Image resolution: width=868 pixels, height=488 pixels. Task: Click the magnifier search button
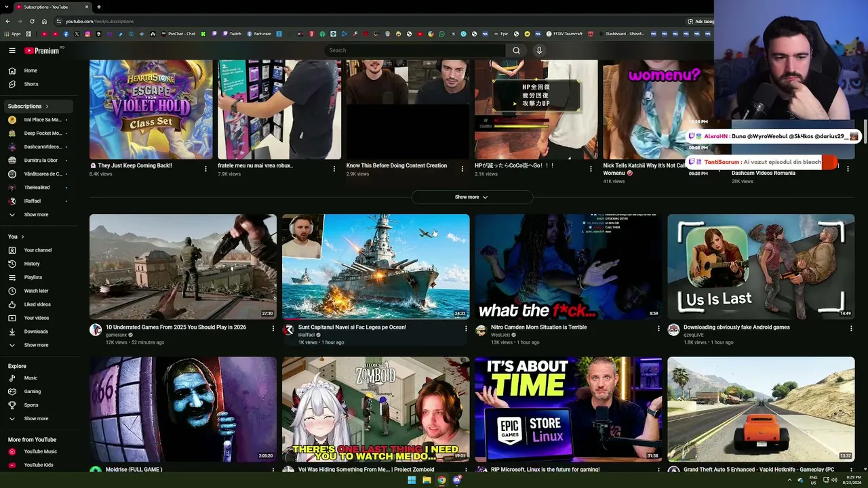(516, 50)
